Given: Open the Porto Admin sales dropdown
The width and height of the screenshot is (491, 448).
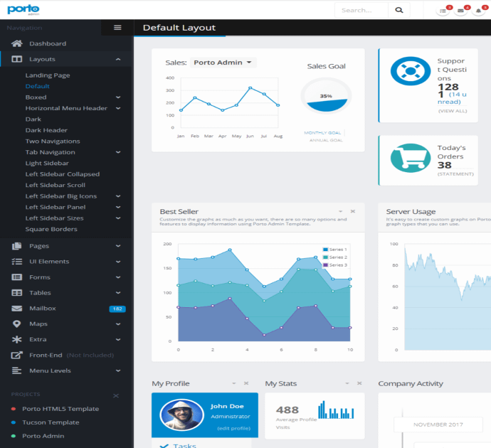Looking at the screenshot, I should (223, 63).
